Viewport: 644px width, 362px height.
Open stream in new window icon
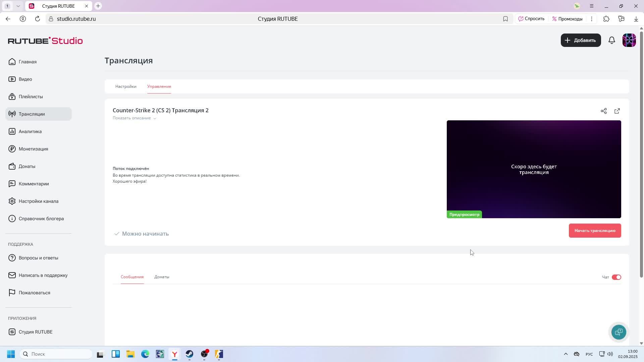[617, 111]
